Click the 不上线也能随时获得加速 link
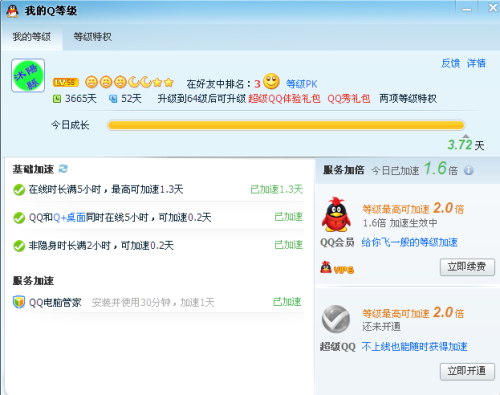Screen dimensions: 500x395 tap(414, 347)
